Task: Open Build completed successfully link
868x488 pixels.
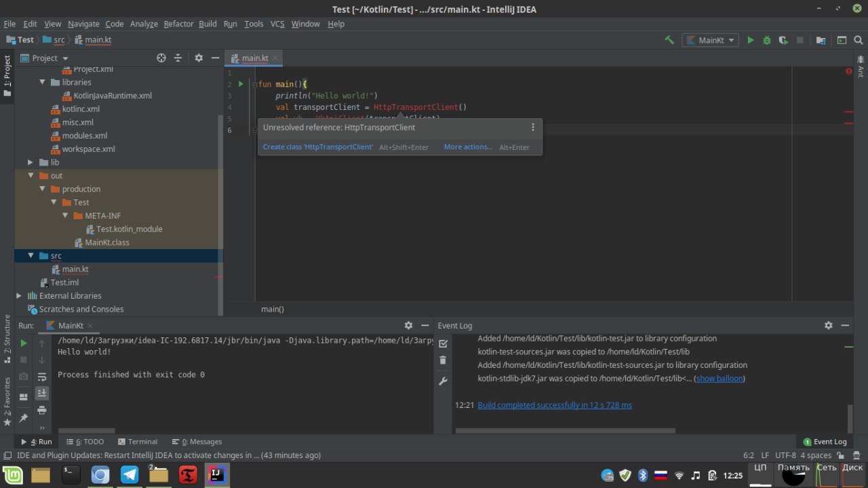Action: 555,405
